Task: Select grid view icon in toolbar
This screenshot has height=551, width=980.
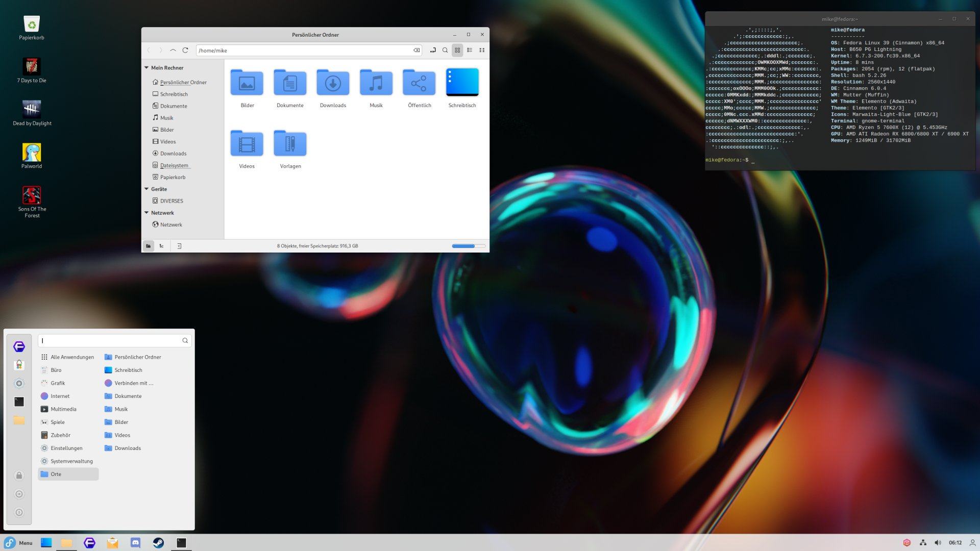Action: click(x=458, y=50)
